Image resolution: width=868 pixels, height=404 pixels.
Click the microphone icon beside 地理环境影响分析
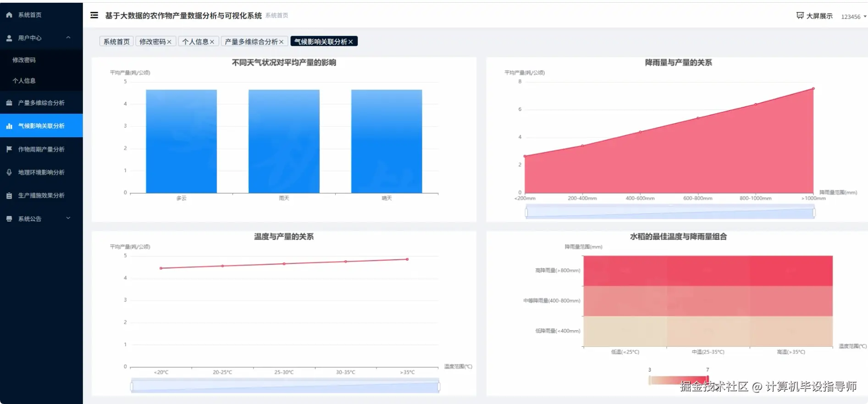[9, 172]
